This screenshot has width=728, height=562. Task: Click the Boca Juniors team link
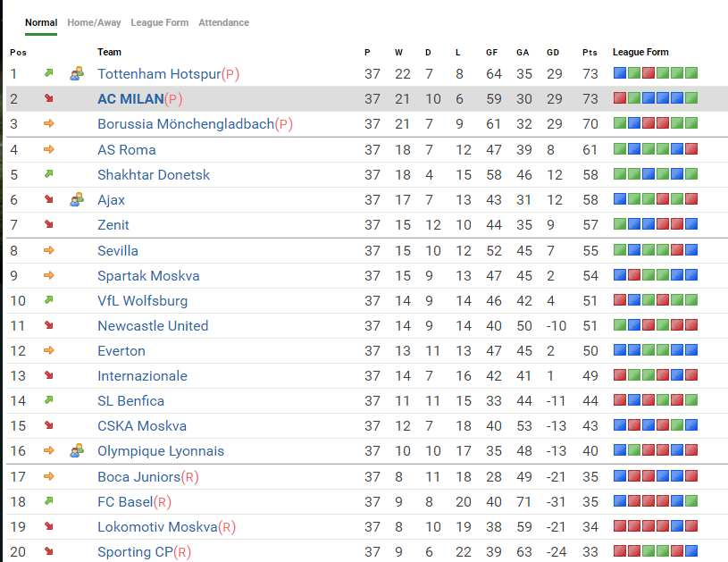[138, 476]
